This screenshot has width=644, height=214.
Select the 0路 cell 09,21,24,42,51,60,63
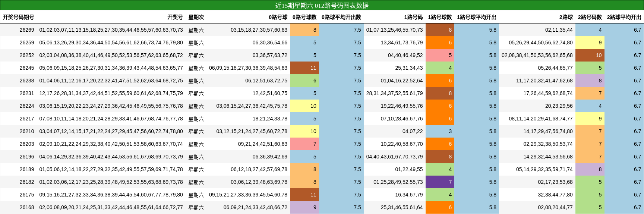(263, 144)
